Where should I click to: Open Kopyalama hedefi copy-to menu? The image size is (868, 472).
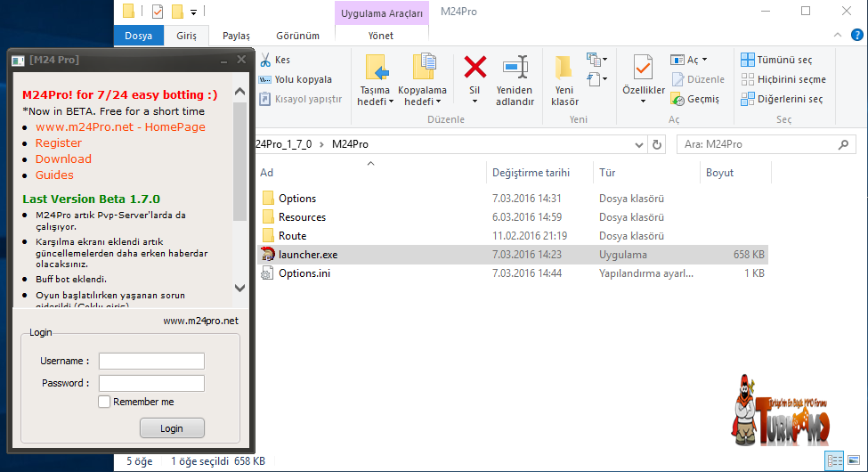[422, 80]
